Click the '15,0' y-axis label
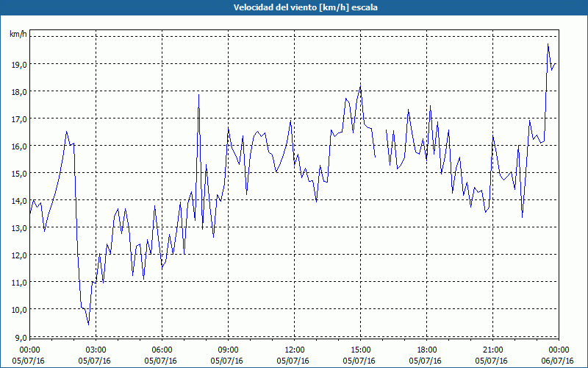The width and height of the screenshot is (588, 368). coord(20,174)
